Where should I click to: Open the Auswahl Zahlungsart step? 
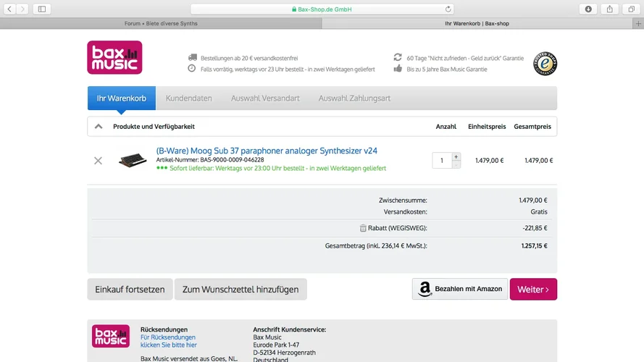click(x=354, y=98)
